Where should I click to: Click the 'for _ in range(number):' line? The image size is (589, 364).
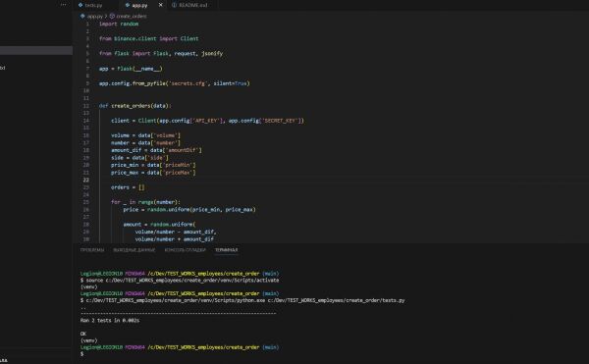(x=145, y=202)
